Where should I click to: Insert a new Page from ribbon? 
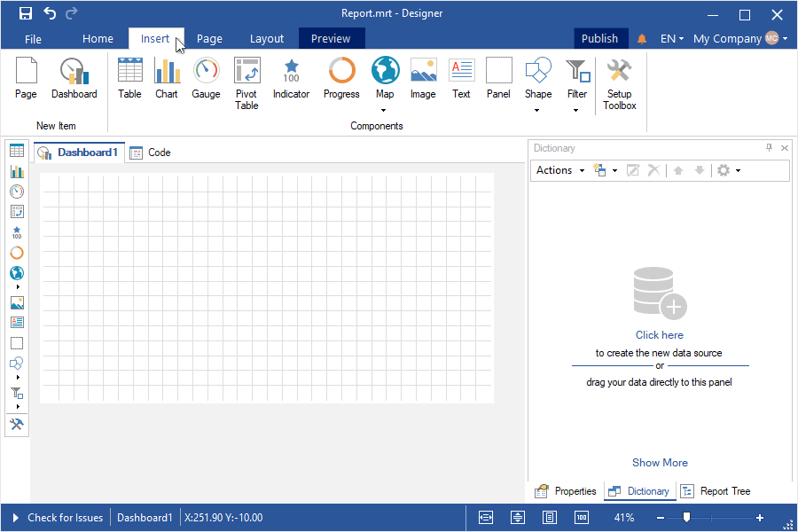click(26, 78)
